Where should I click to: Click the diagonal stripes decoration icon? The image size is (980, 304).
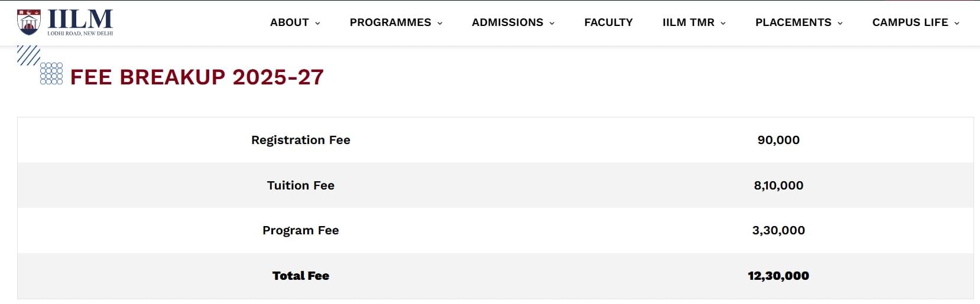28,55
